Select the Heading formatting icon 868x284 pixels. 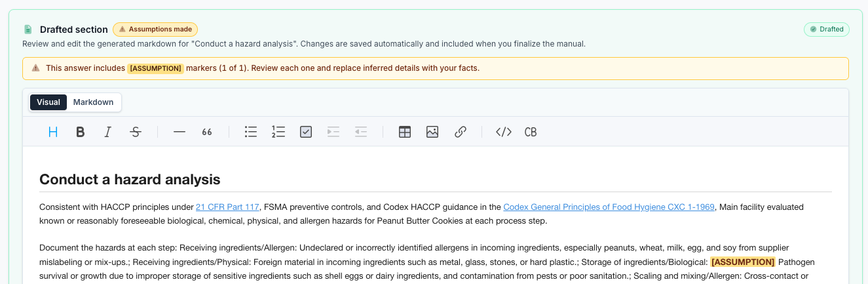coord(53,132)
